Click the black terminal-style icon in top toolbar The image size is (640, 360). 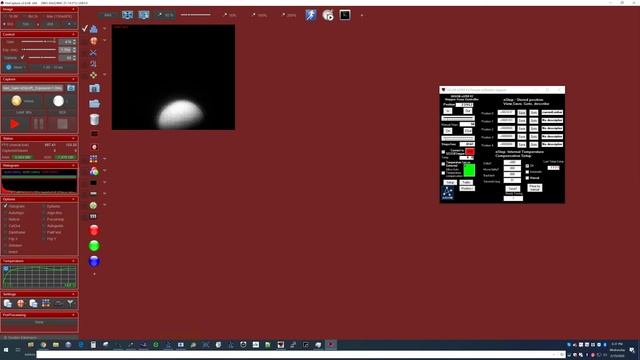coord(345,15)
